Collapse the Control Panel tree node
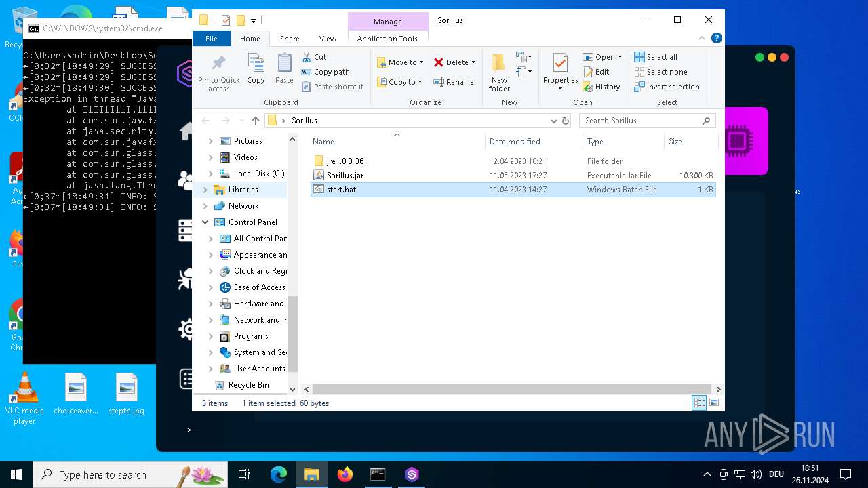The width and height of the screenshot is (868, 488). click(205, 222)
